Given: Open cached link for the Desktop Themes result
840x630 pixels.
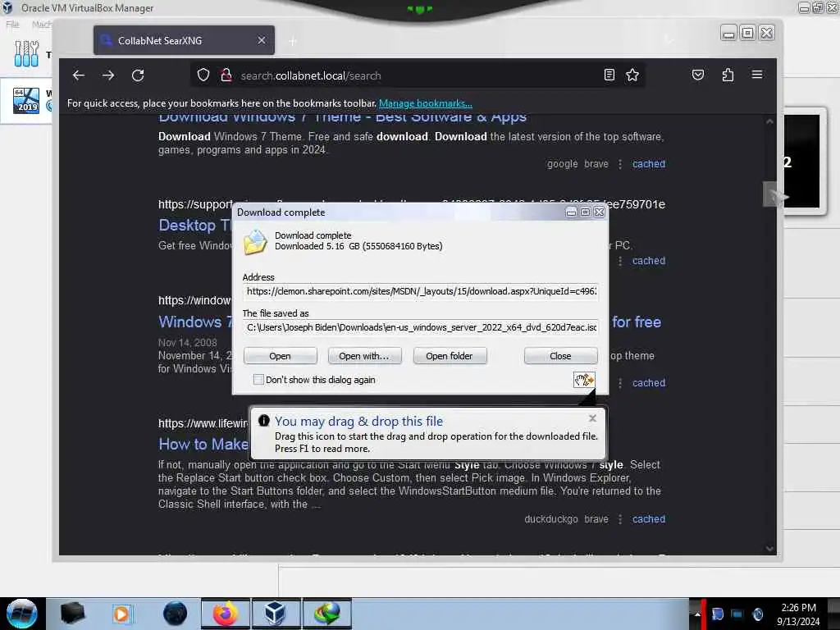Looking at the screenshot, I should [x=649, y=261].
